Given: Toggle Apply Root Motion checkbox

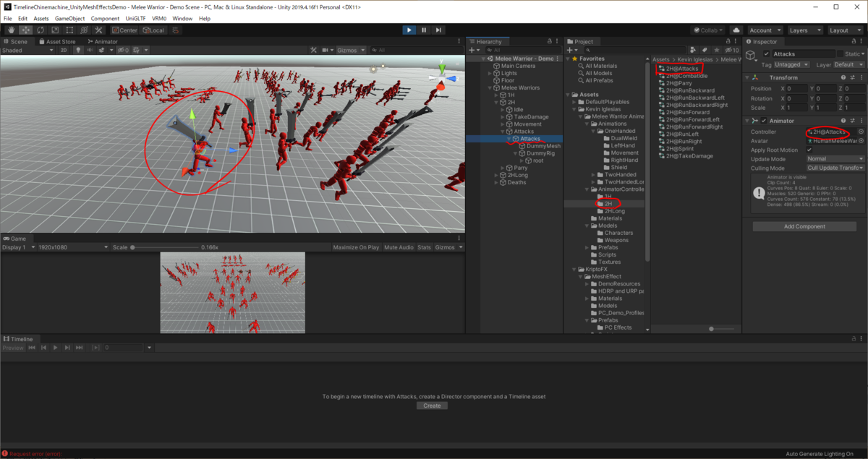Looking at the screenshot, I should (809, 150).
